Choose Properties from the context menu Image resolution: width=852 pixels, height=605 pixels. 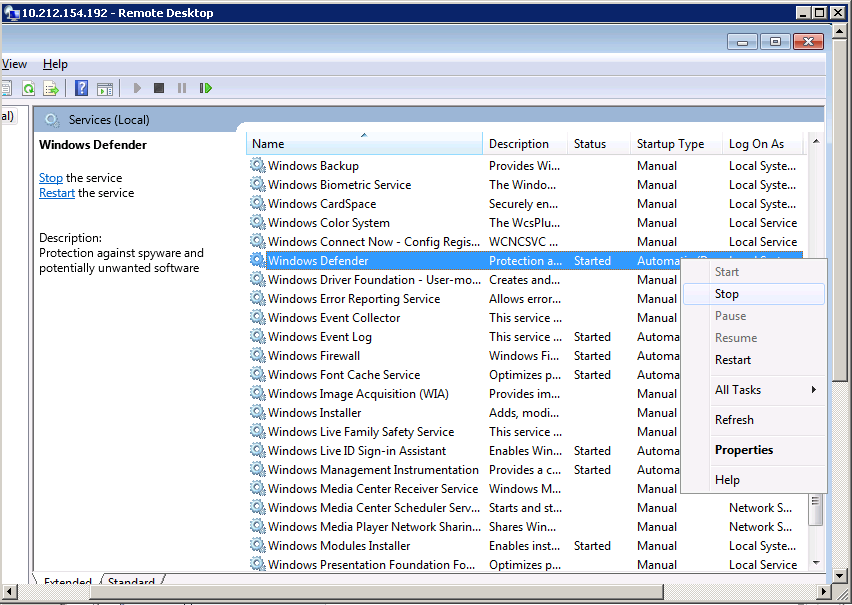tap(753, 450)
